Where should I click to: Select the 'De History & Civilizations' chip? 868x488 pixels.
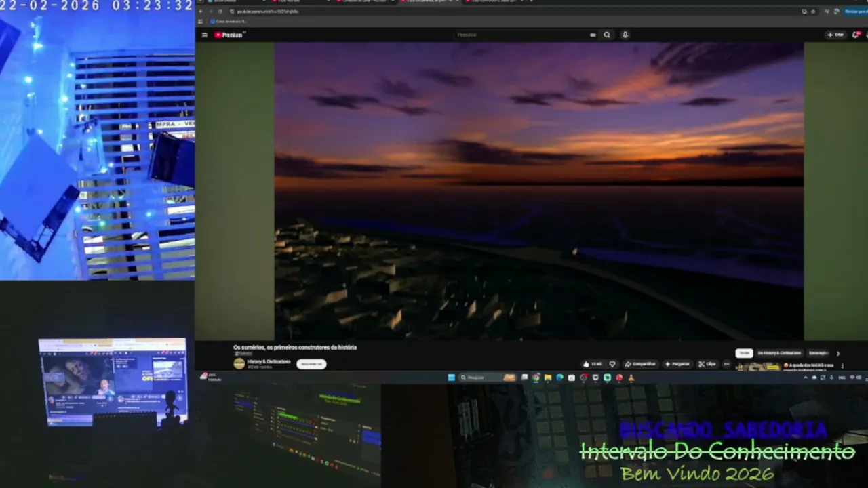coord(779,353)
